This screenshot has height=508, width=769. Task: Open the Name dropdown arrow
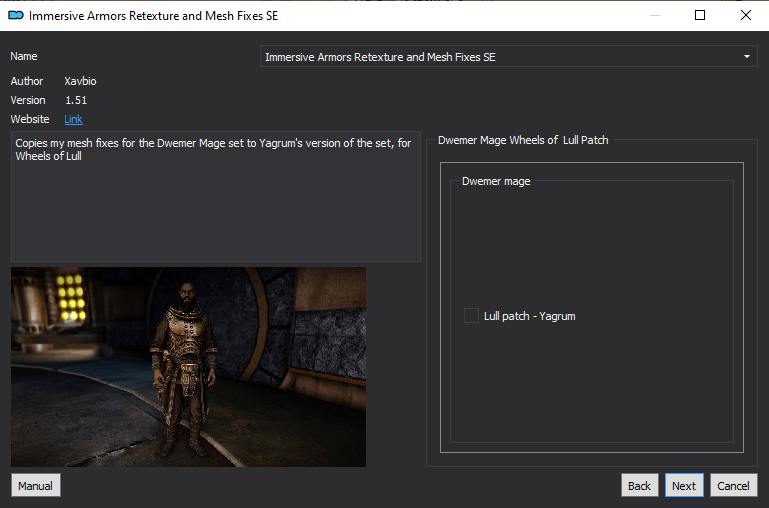(x=746, y=56)
